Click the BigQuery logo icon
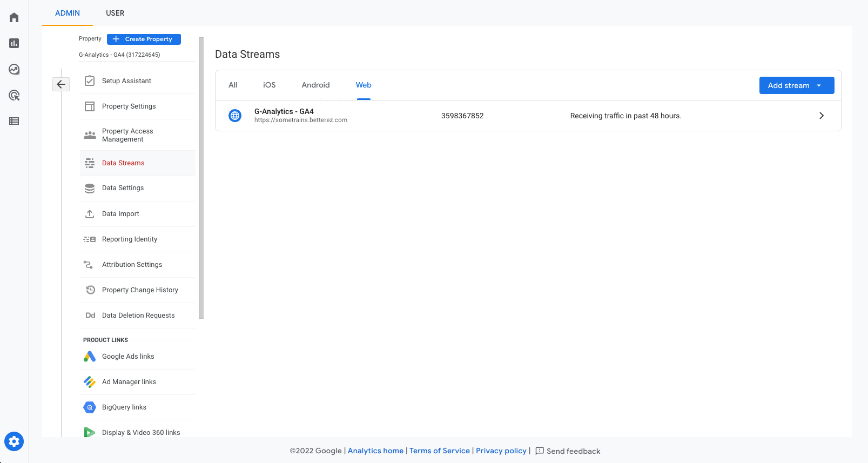 90,407
